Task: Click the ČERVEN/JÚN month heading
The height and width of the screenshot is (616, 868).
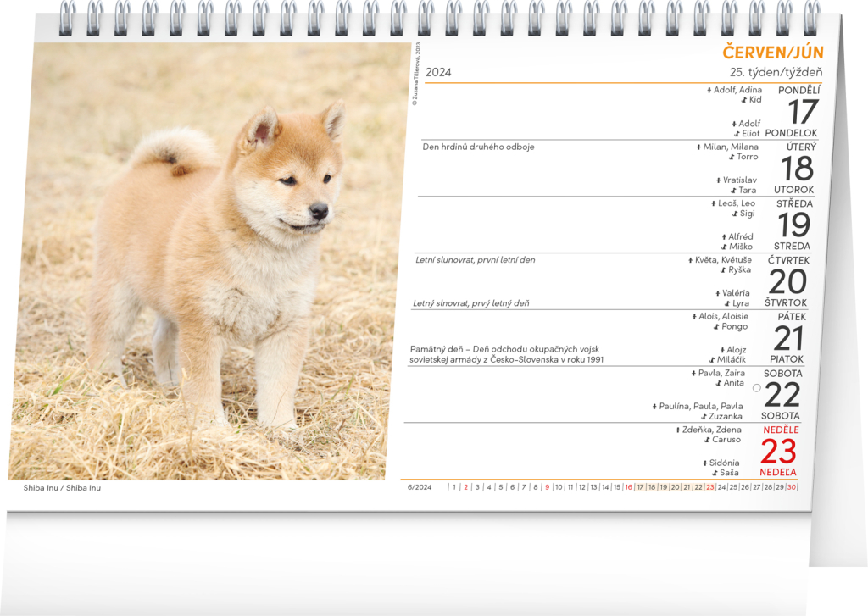Action: tap(772, 53)
